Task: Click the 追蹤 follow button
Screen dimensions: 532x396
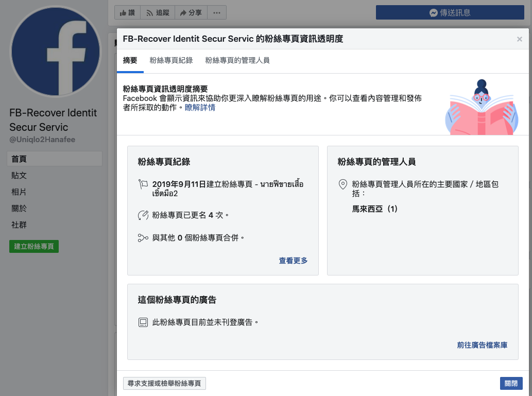Action: [158, 12]
